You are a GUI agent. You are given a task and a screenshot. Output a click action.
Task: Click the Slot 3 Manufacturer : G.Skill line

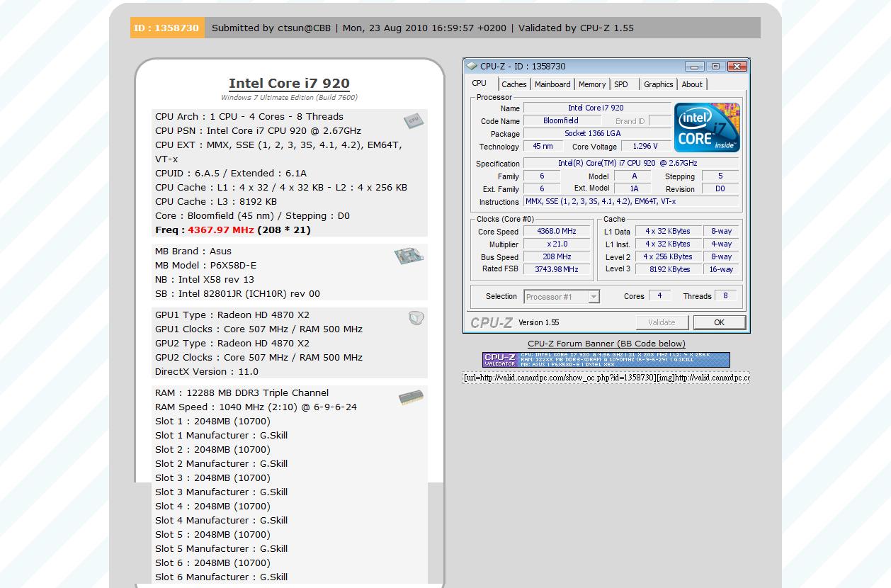point(221,492)
